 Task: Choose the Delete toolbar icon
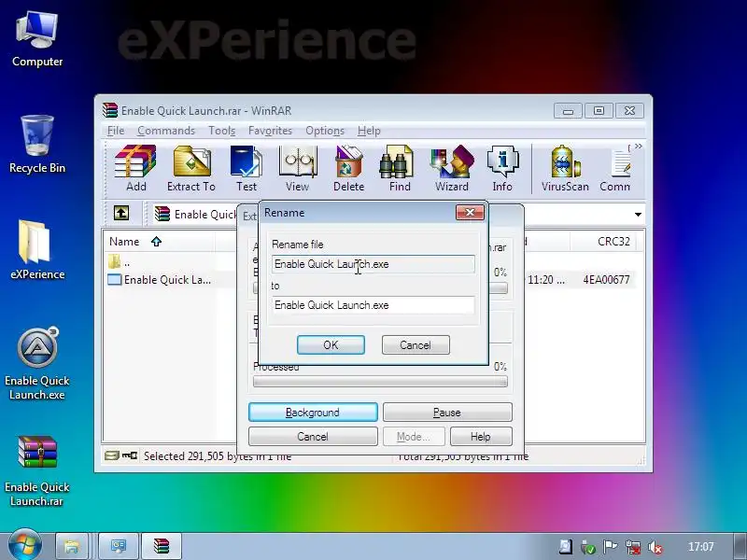coord(348,169)
